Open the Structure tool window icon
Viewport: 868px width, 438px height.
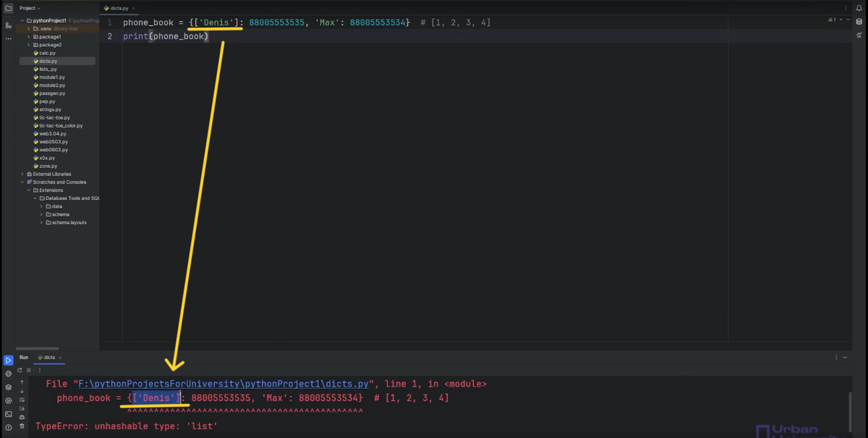point(8,25)
